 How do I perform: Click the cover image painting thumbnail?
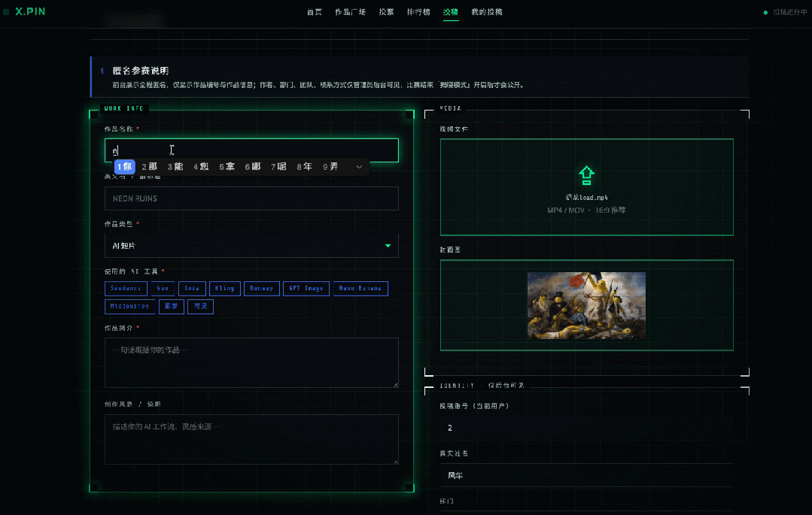[586, 305]
